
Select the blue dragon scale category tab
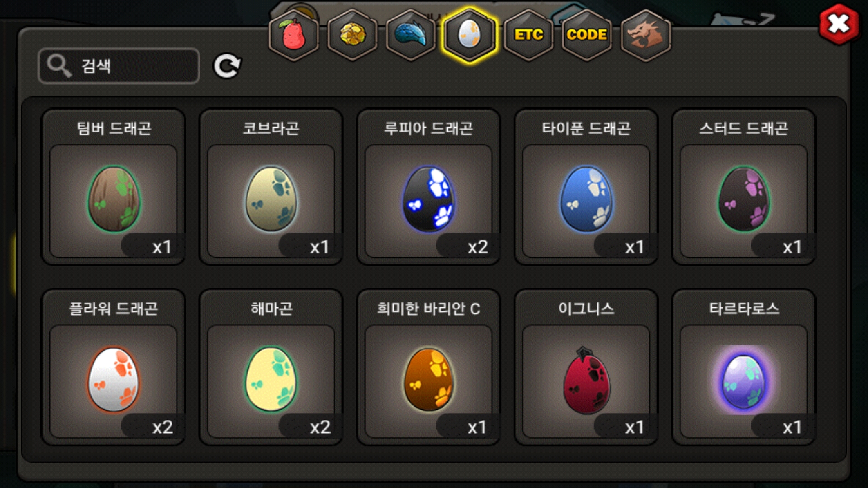coord(411,35)
